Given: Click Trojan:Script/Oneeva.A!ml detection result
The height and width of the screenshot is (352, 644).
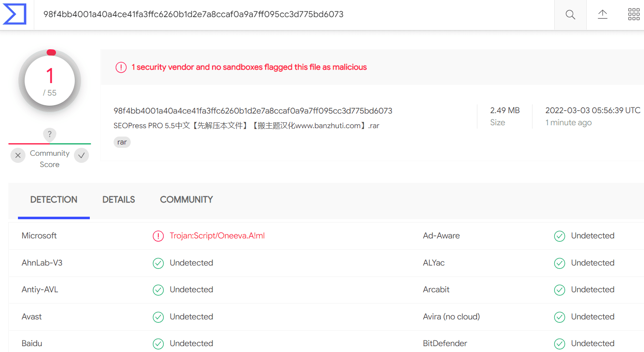Looking at the screenshot, I should [x=217, y=236].
